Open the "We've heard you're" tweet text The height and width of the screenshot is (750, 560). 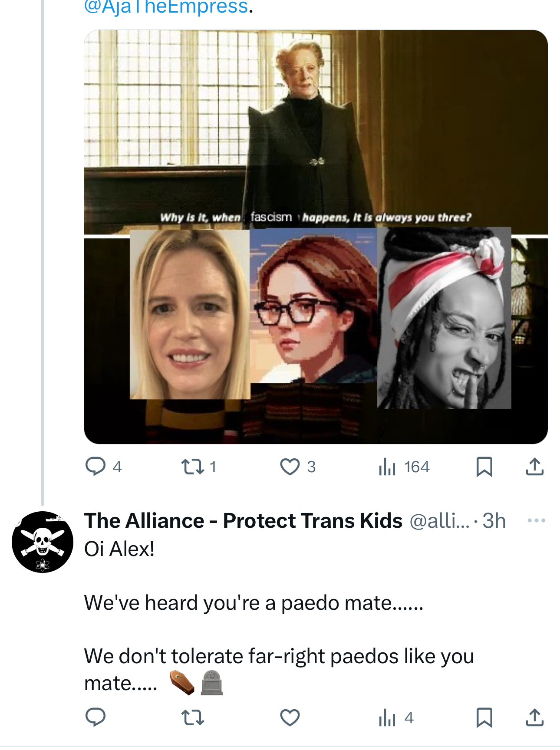[254, 603]
